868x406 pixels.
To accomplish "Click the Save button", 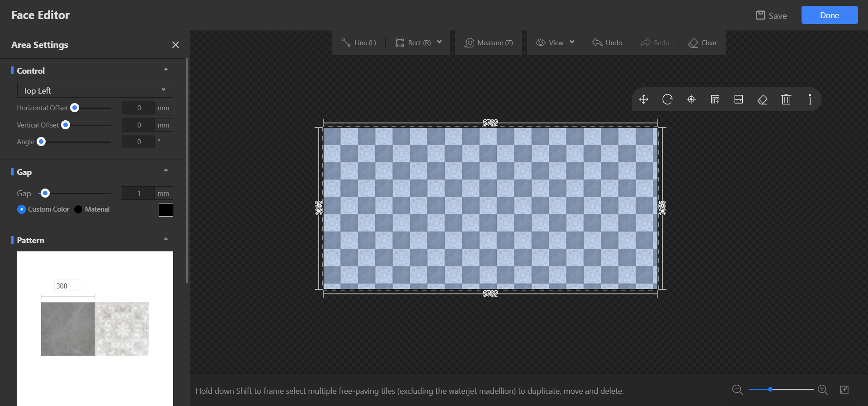I will (772, 16).
